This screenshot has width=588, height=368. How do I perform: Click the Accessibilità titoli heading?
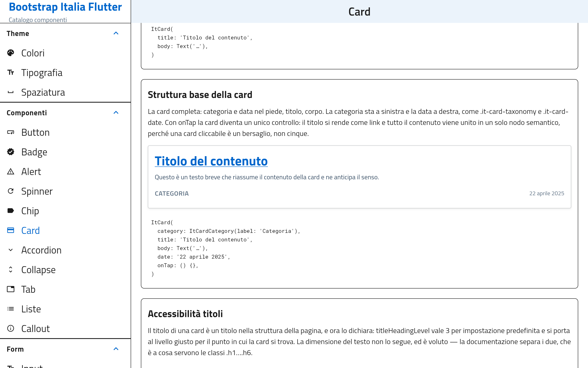185,314
